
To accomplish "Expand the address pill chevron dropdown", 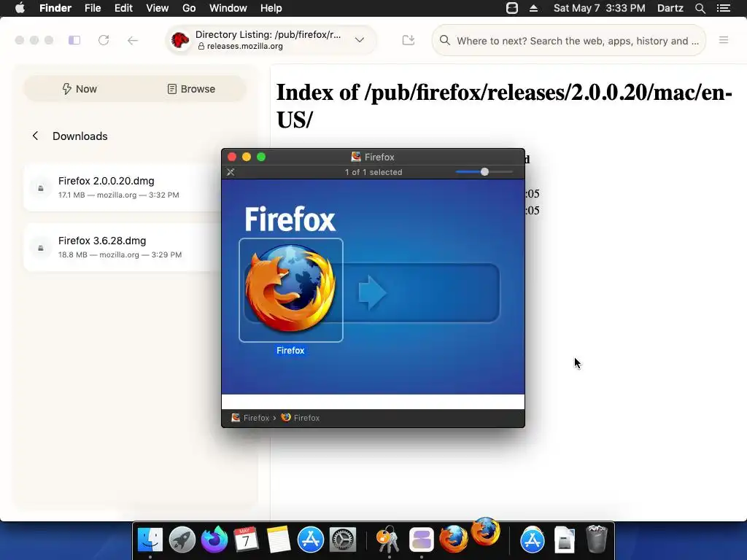I will pos(360,40).
